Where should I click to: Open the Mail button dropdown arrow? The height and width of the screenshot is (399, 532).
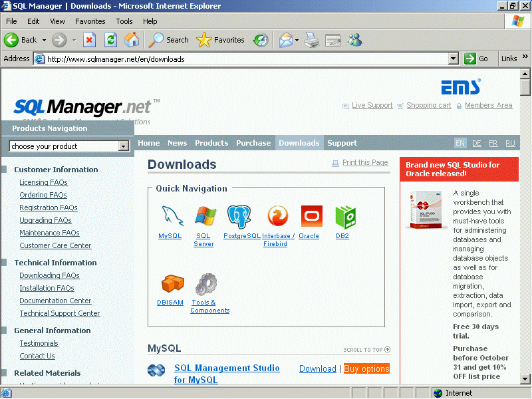(x=297, y=40)
